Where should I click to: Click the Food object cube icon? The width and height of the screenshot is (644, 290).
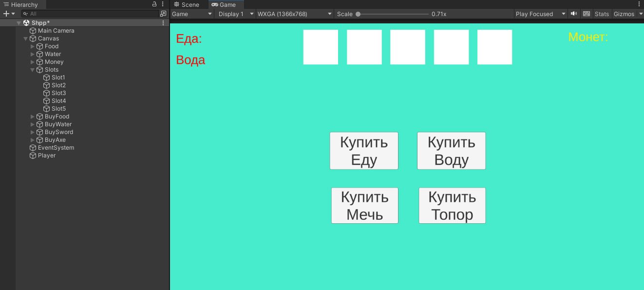pyautogui.click(x=40, y=46)
